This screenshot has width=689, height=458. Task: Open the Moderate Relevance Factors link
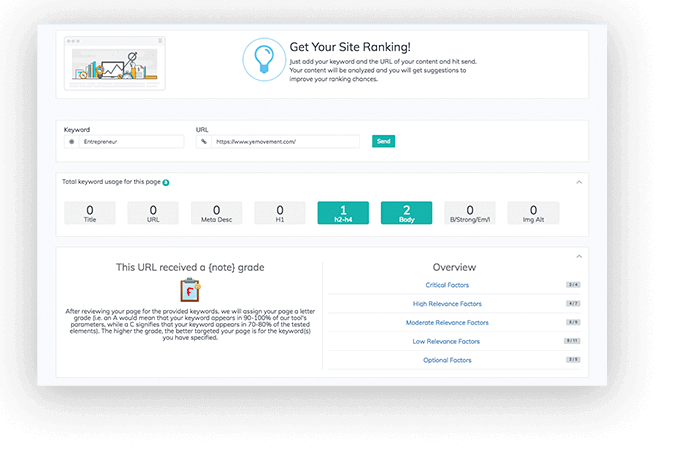[447, 323]
